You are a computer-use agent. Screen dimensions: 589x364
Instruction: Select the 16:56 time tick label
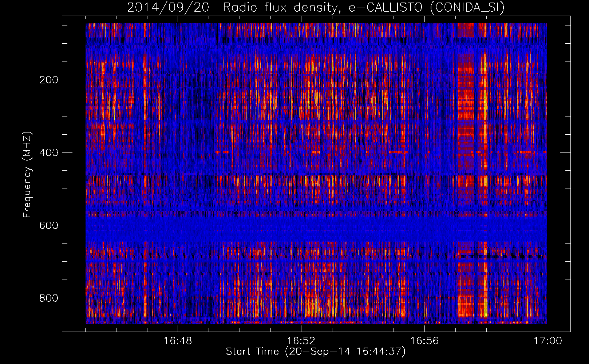(x=424, y=341)
